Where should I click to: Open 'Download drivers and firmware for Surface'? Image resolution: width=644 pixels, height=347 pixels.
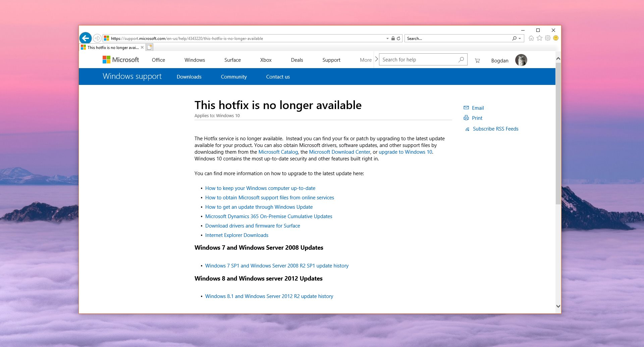tap(253, 226)
